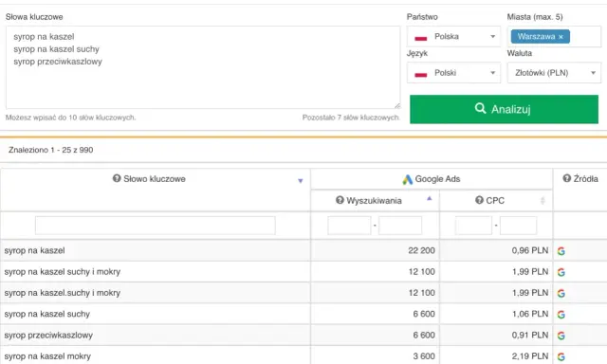Click Google source icon for syrop na kaszel suchy i mokry
This screenshot has height=364, width=607.
click(x=561, y=272)
